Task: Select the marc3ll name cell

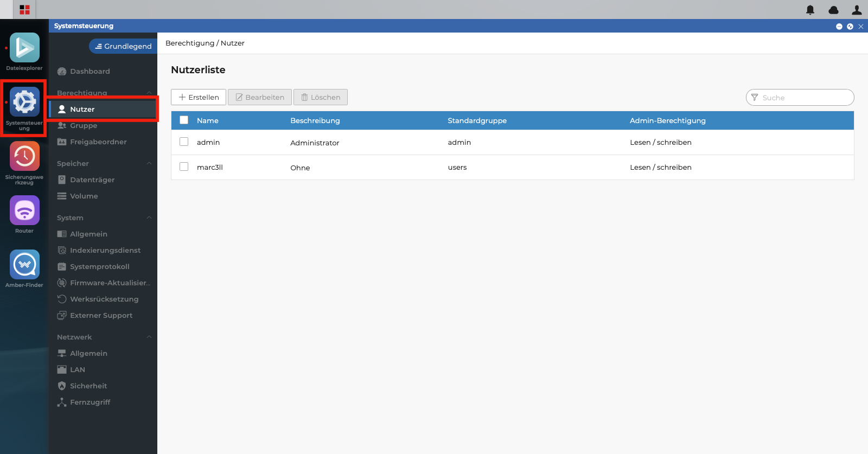Action: pos(210,167)
